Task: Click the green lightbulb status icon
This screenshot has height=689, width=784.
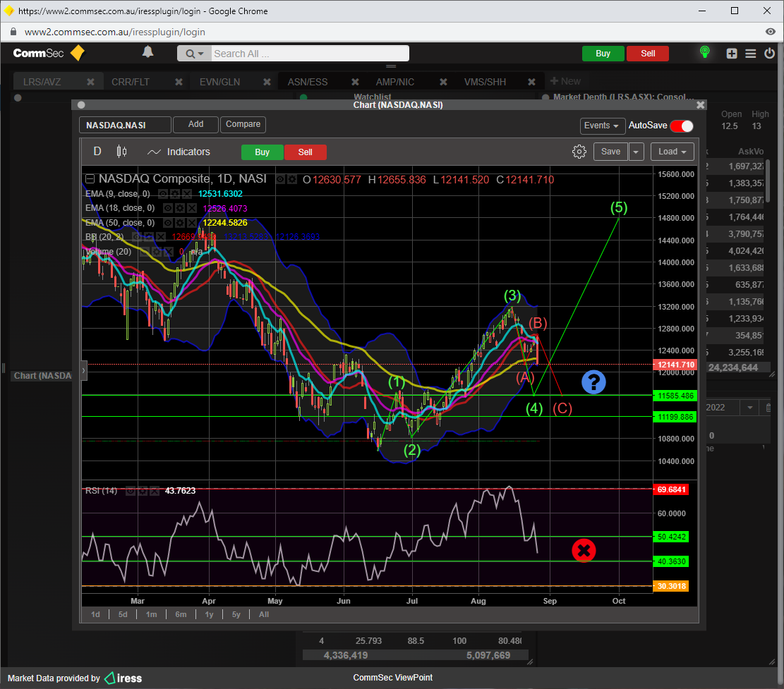Action: 704,53
